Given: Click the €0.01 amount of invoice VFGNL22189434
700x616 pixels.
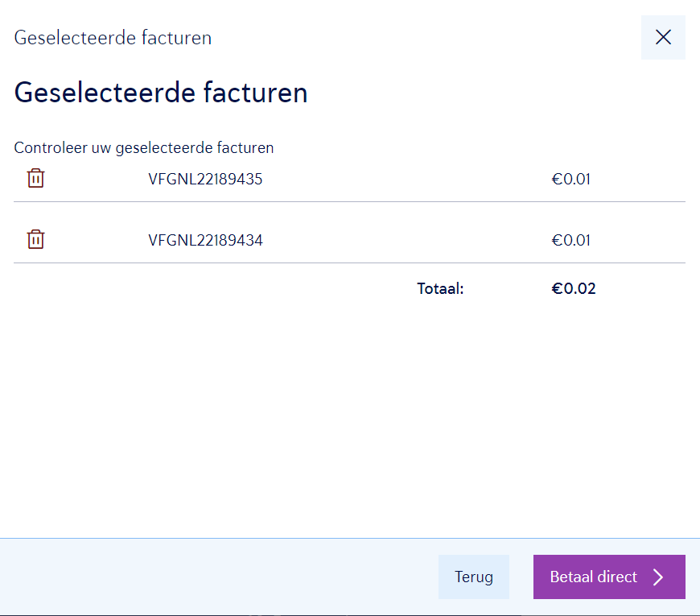Looking at the screenshot, I should [x=570, y=241].
